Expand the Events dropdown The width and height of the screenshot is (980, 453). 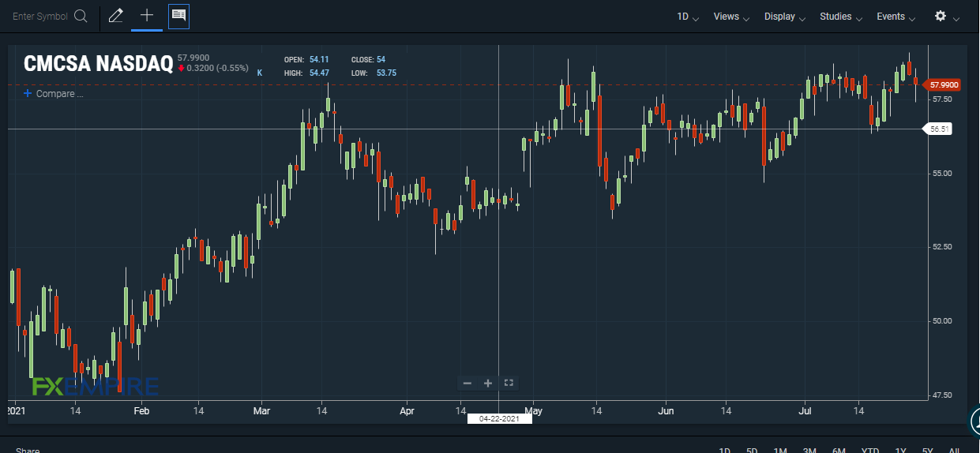[896, 17]
